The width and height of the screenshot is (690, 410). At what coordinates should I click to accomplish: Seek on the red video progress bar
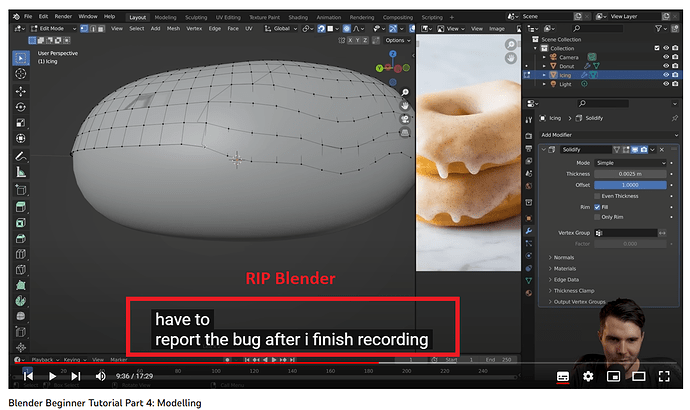click(x=196, y=363)
